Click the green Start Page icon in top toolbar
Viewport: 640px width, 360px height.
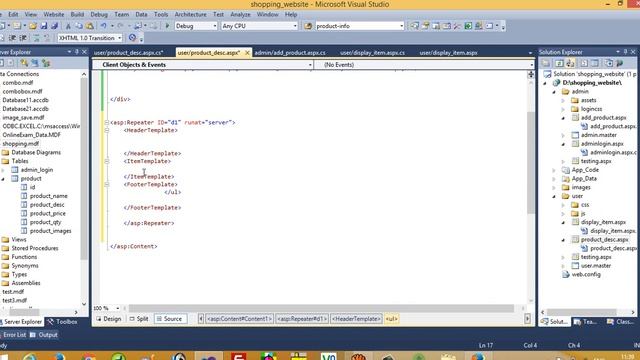468,26
